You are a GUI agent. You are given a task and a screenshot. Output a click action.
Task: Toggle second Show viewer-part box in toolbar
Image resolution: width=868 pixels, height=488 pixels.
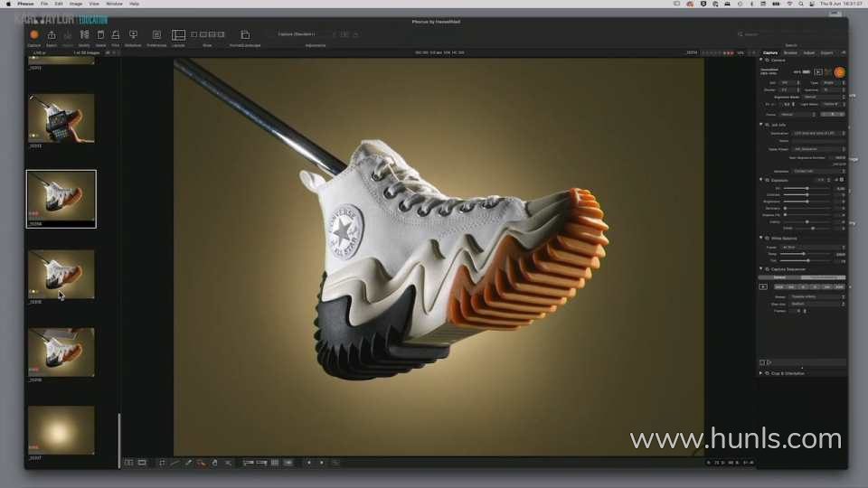pos(203,34)
